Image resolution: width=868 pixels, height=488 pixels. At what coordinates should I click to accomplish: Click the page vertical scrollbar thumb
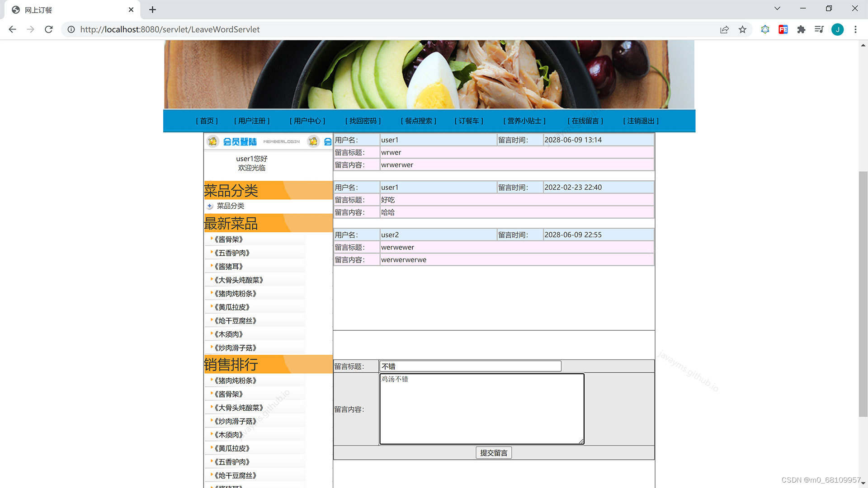coord(863,294)
